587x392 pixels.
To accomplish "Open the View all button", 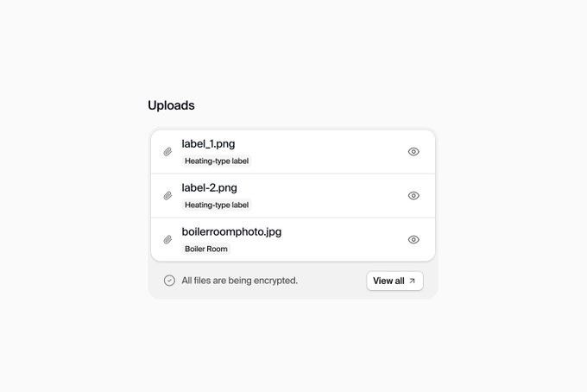I will coord(394,281).
